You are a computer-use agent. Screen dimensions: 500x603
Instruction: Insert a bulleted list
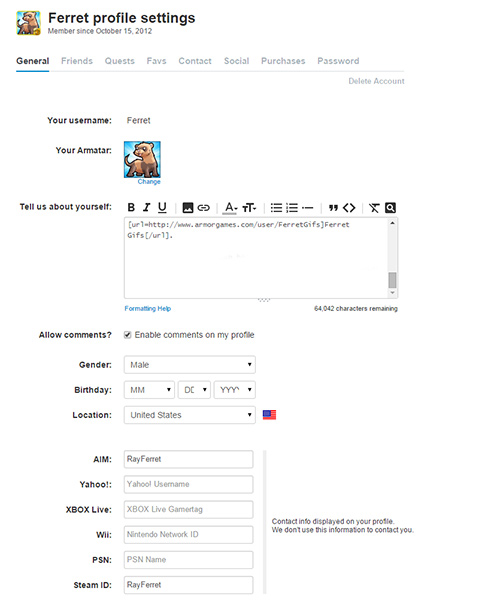[276, 208]
